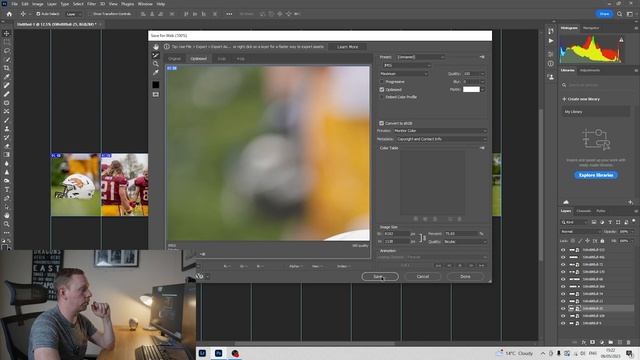The height and width of the screenshot is (360, 640).
Task: Pick the Eyedropper tool in Save for Web
Action: pyautogui.click(x=156, y=73)
